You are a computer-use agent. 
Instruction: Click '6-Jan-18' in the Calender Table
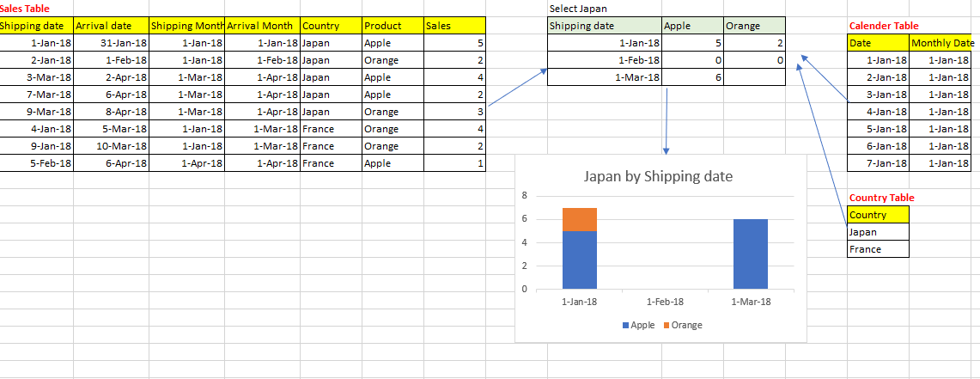click(878, 146)
